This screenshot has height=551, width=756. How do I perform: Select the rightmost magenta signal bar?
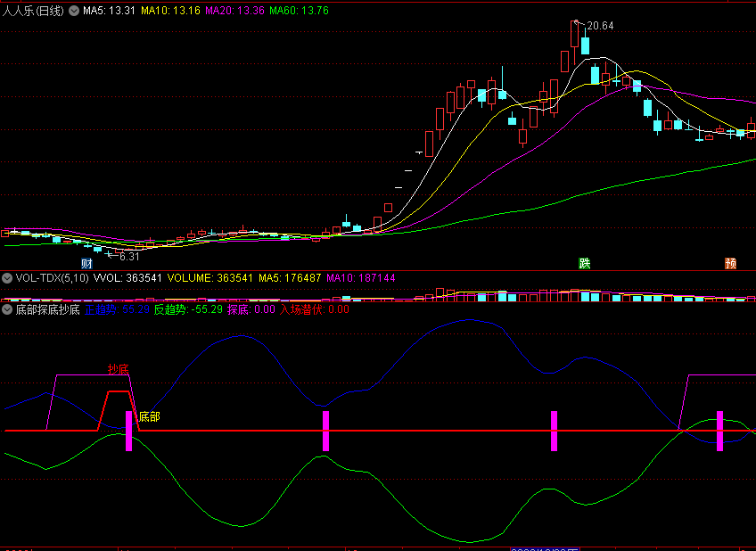(719, 431)
